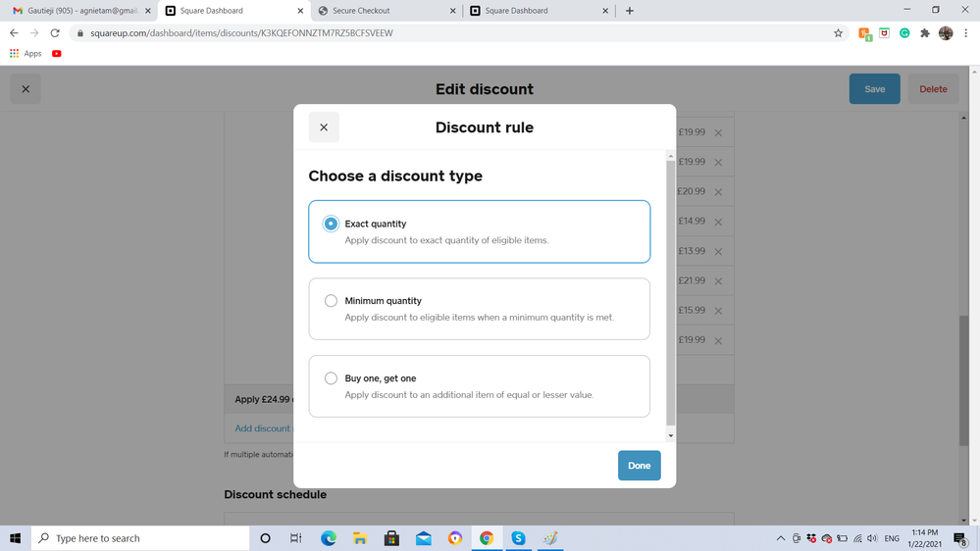Show hidden system tray icons

pyautogui.click(x=780, y=538)
